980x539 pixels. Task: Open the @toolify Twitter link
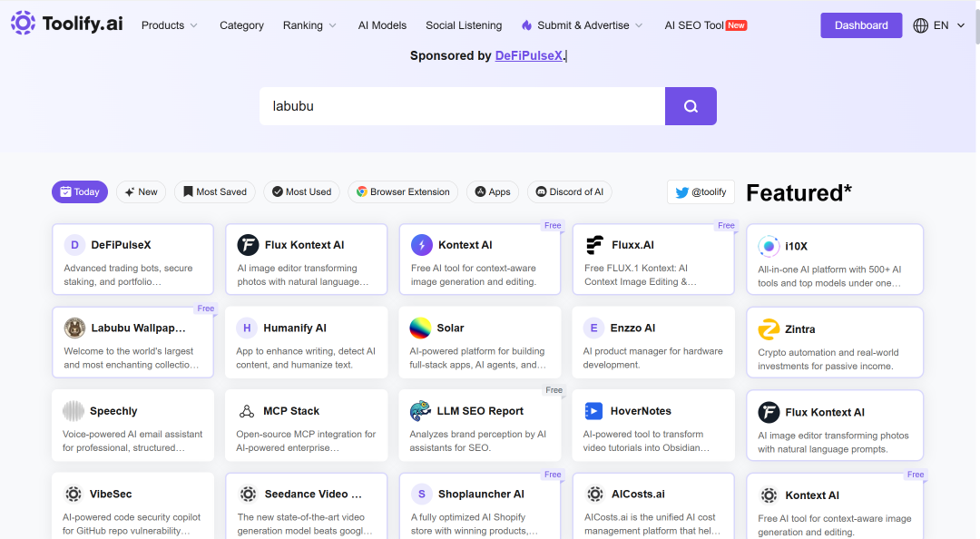coord(701,192)
